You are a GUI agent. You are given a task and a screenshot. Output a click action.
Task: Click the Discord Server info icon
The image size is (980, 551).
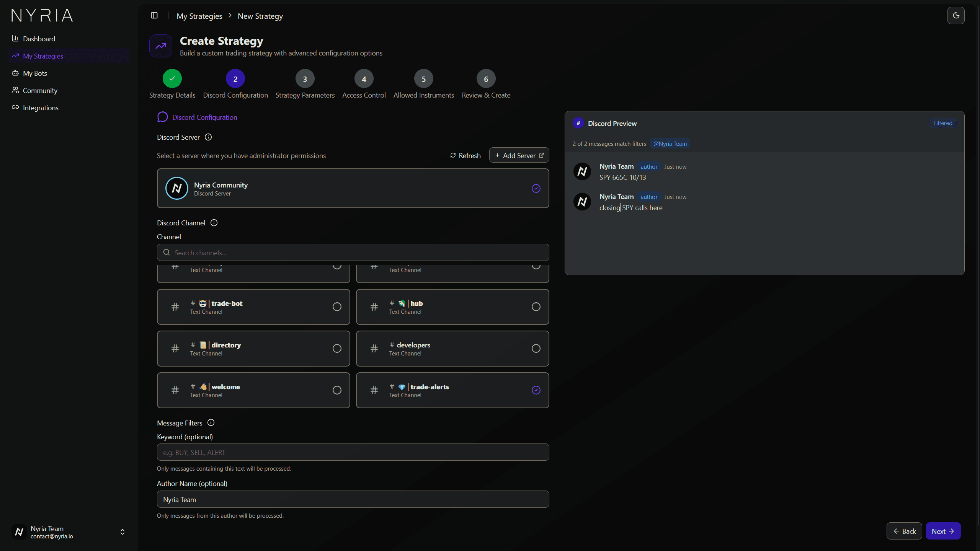tap(208, 137)
